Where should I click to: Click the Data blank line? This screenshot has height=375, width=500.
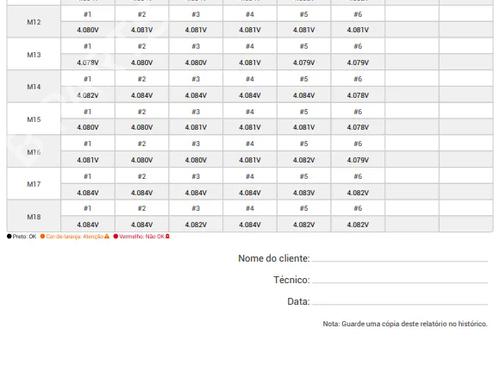pos(400,304)
